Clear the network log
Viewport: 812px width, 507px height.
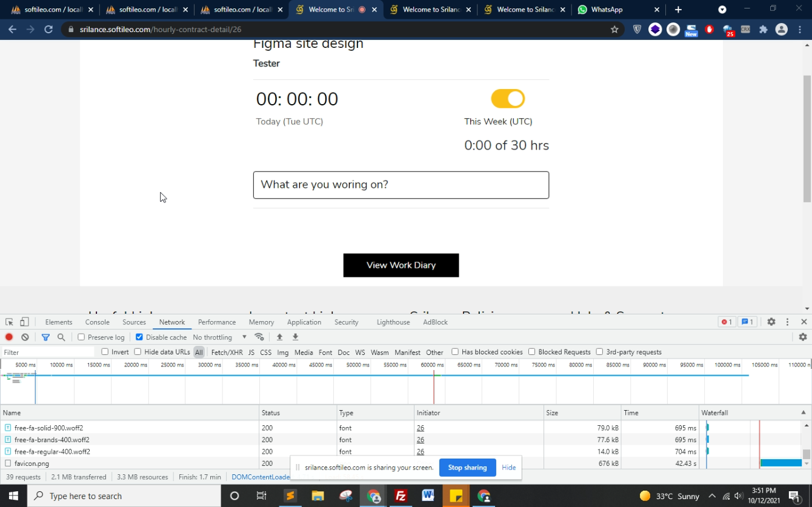coord(25,337)
